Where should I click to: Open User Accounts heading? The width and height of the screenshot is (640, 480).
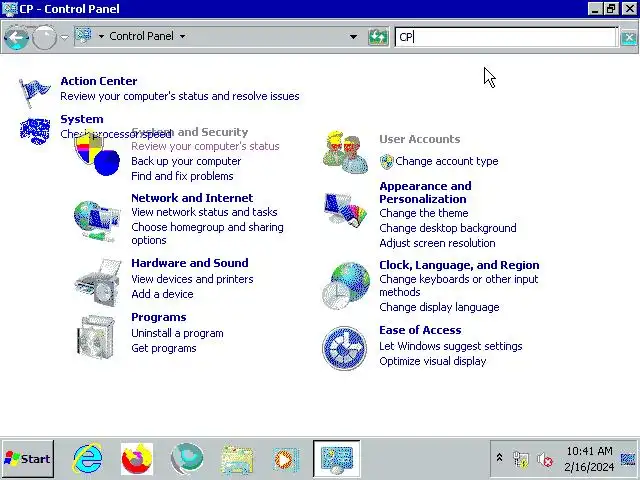pyautogui.click(x=420, y=139)
